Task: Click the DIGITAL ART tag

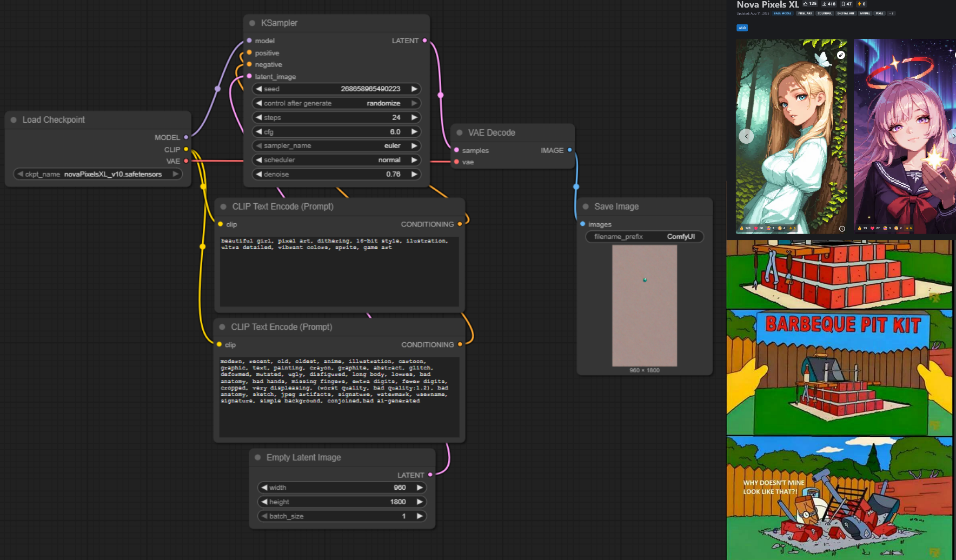Action: pos(846,13)
